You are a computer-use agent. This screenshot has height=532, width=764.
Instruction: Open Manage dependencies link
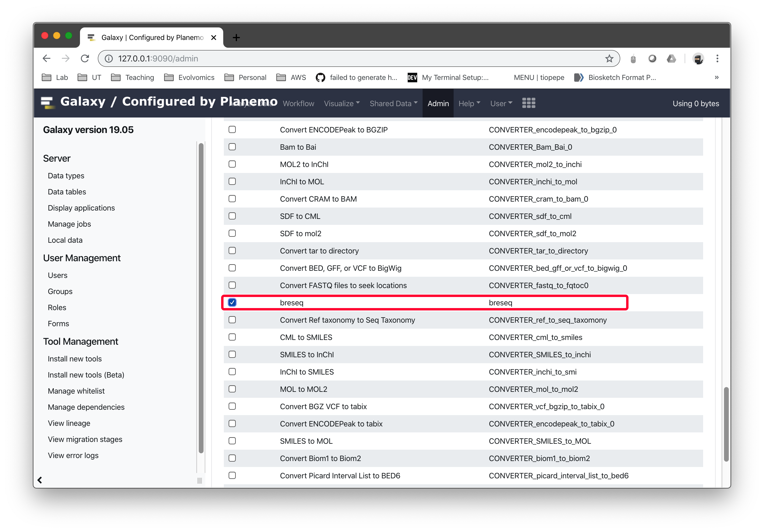86,407
